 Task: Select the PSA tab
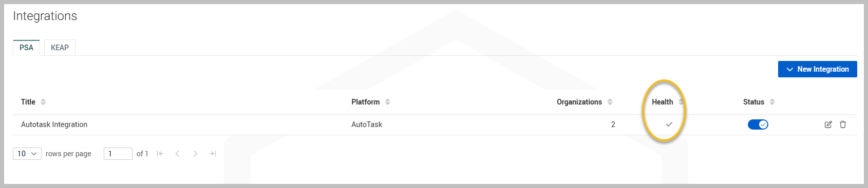[26, 48]
